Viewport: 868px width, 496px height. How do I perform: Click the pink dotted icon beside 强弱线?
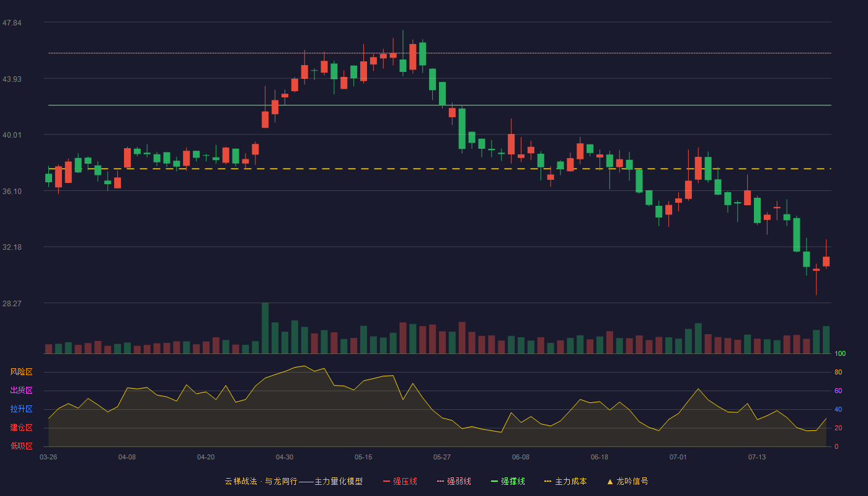pos(440,481)
